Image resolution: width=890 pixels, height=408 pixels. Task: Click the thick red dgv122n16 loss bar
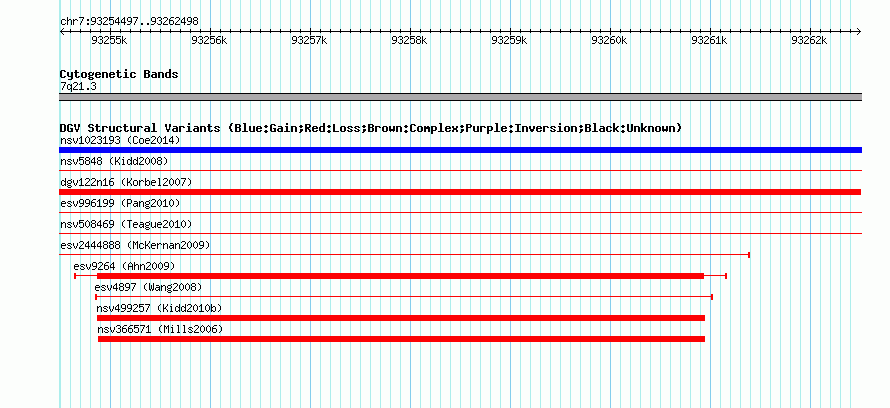click(x=460, y=192)
